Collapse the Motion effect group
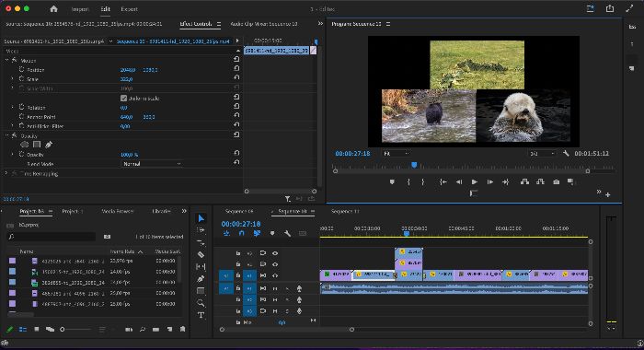The height and width of the screenshot is (350, 644). coord(6,60)
